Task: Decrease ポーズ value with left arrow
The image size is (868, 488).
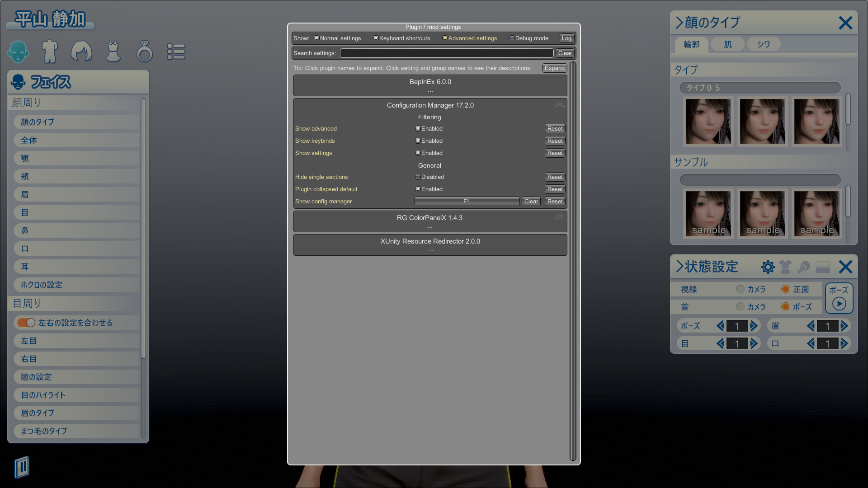Action: click(721, 326)
